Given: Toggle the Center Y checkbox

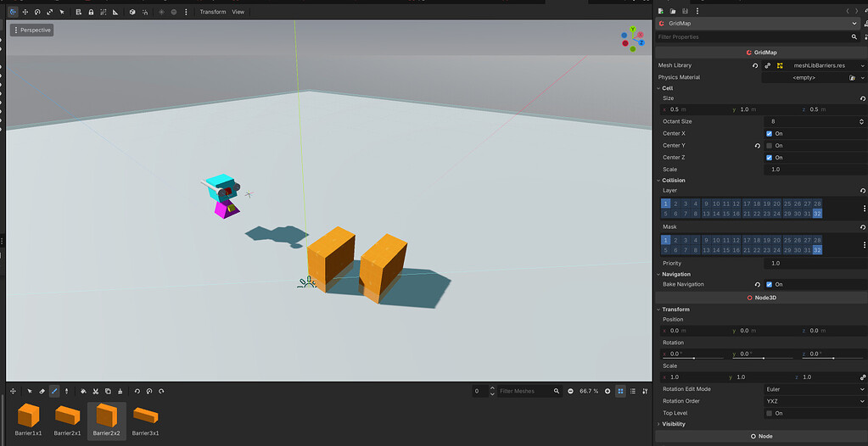Looking at the screenshot, I should (769, 146).
